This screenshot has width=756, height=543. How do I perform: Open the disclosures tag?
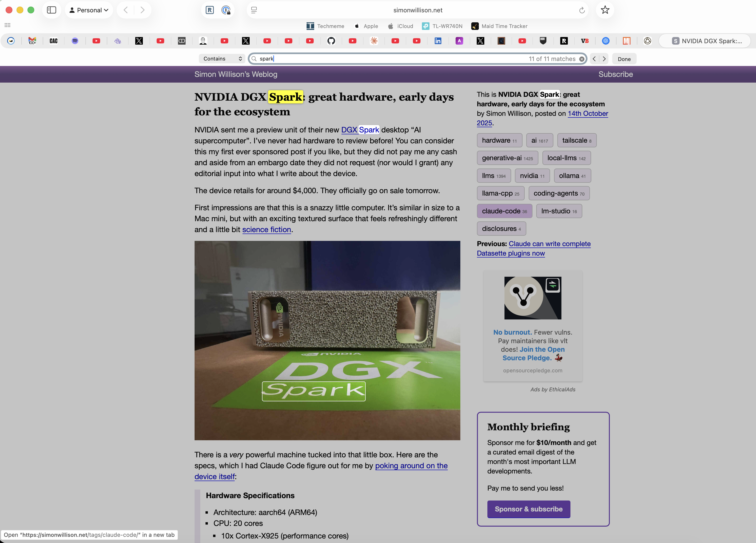(501, 229)
